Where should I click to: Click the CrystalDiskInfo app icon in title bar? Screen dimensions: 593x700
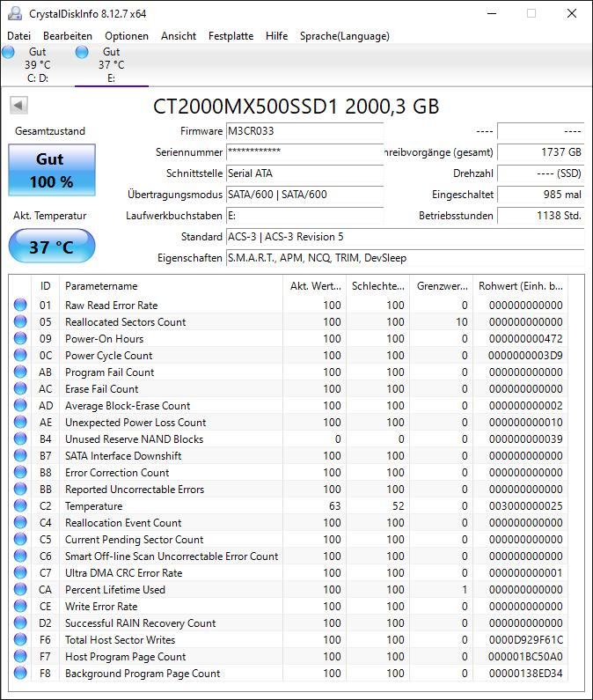[15, 13]
